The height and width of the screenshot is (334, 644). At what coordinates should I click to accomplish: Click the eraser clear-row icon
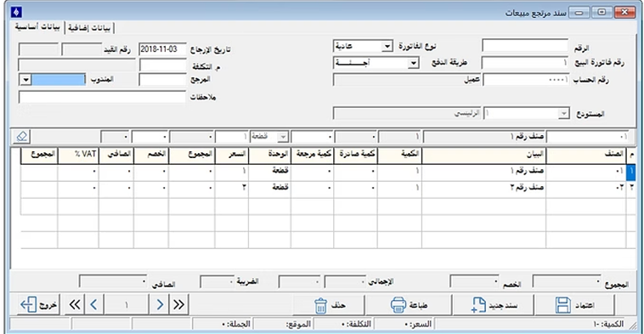22,136
